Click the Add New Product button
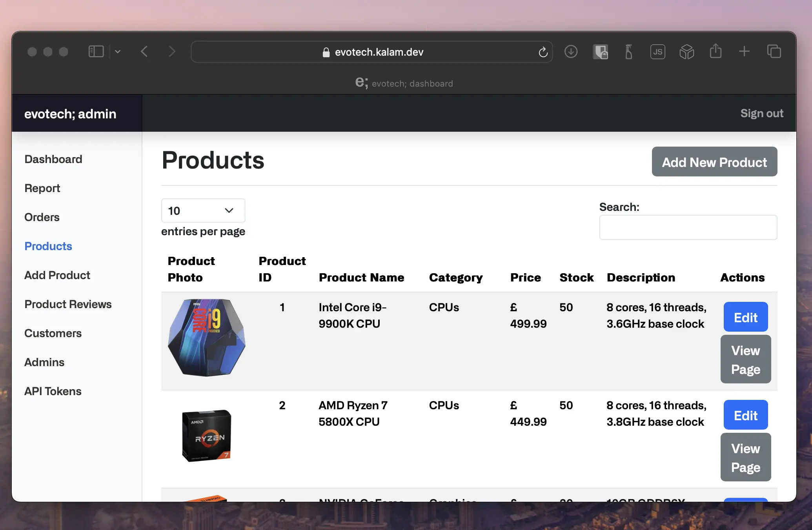 coord(714,162)
